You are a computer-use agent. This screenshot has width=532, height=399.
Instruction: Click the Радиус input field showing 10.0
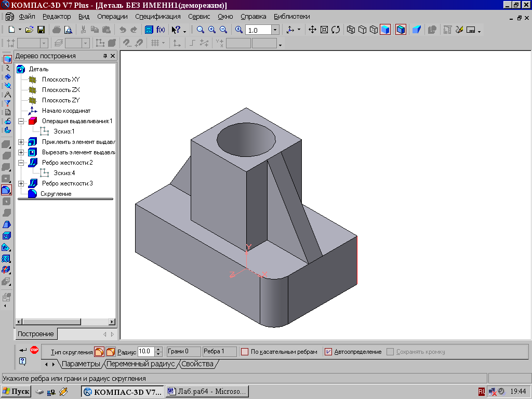point(146,352)
